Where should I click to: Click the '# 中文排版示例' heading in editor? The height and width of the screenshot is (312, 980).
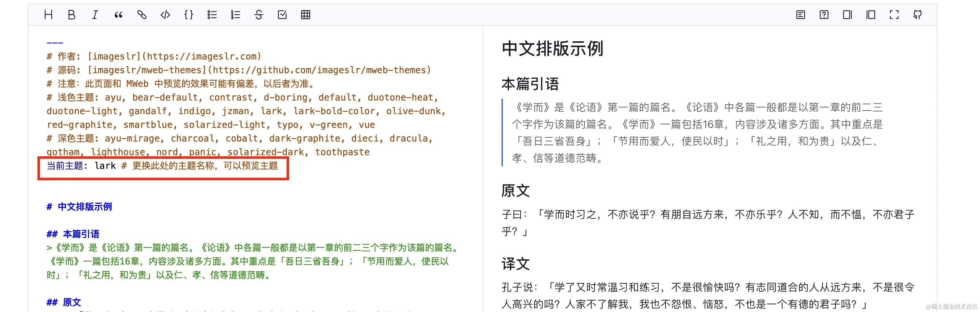(79, 207)
